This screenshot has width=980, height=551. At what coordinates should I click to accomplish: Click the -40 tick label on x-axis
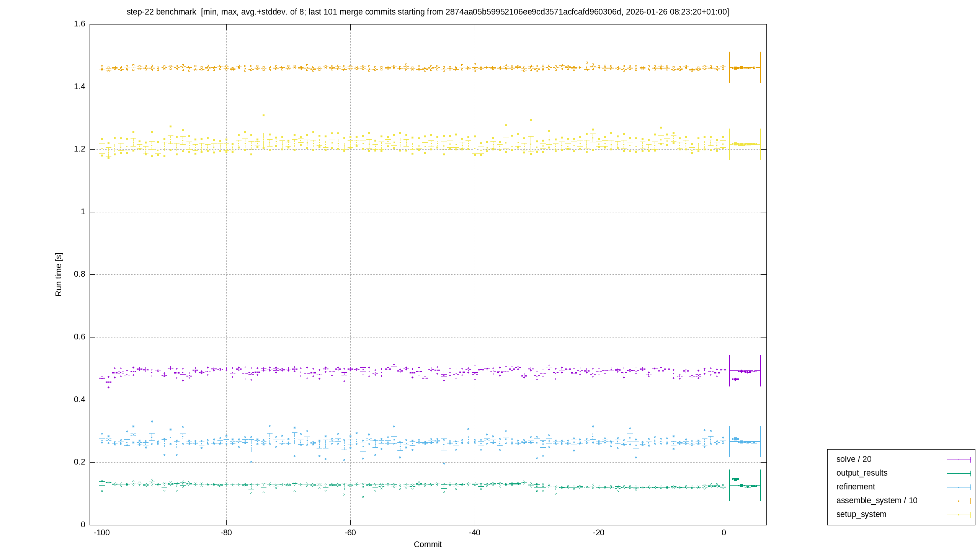tap(475, 533)
